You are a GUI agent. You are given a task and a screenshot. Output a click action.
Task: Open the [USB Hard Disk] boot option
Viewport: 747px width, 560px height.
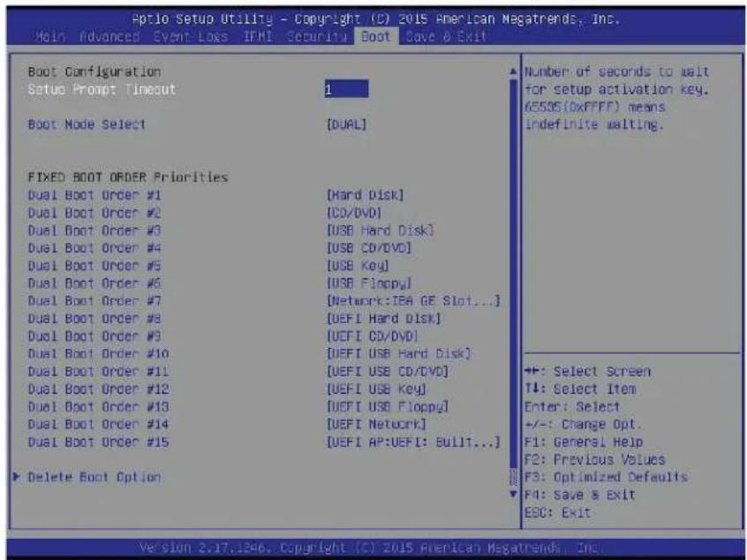(380, 231)
